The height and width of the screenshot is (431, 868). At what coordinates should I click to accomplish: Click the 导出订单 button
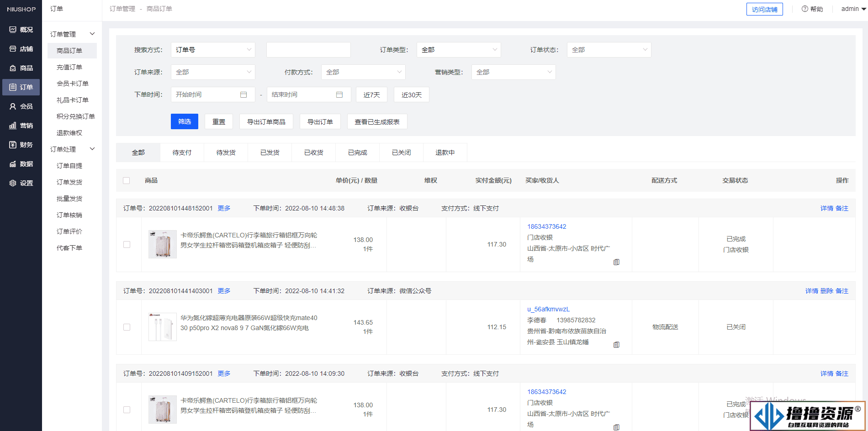coord(320,121)
